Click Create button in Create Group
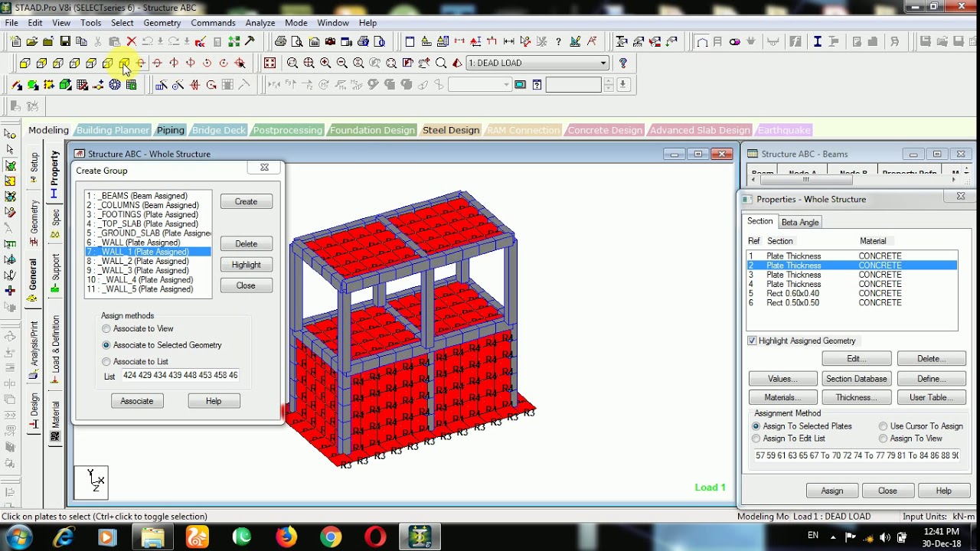This screenshot has height=551, width=980. pyautogui.click(x=246, y=201)
